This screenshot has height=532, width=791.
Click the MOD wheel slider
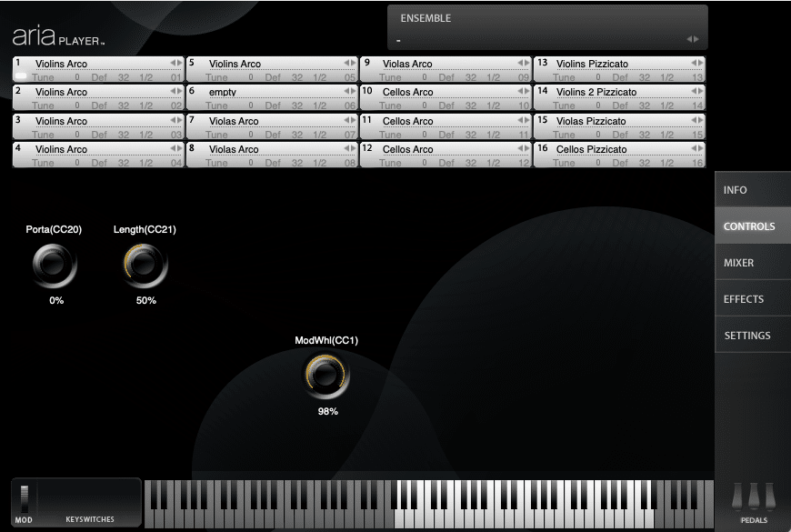[x=25, y=498]
